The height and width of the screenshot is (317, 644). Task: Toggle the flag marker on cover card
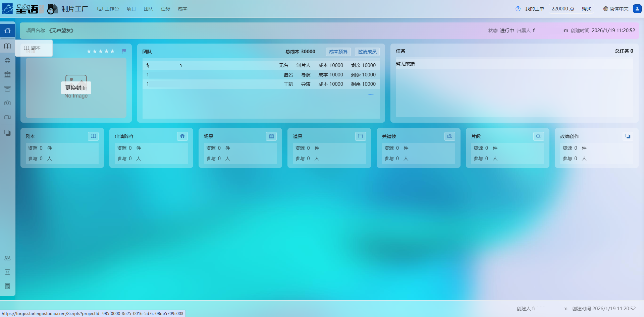(124, 51)
